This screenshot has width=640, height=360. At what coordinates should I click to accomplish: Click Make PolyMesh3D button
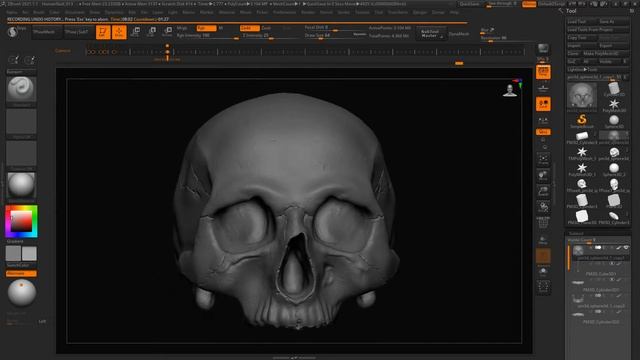pyautogui.click(x=606, y=54)
